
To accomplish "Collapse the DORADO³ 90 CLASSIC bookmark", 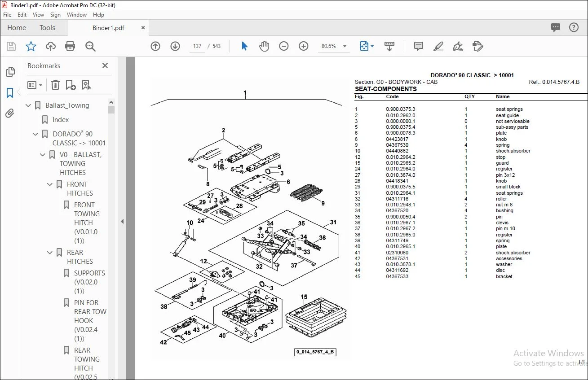I will click(x=36, y=134).
